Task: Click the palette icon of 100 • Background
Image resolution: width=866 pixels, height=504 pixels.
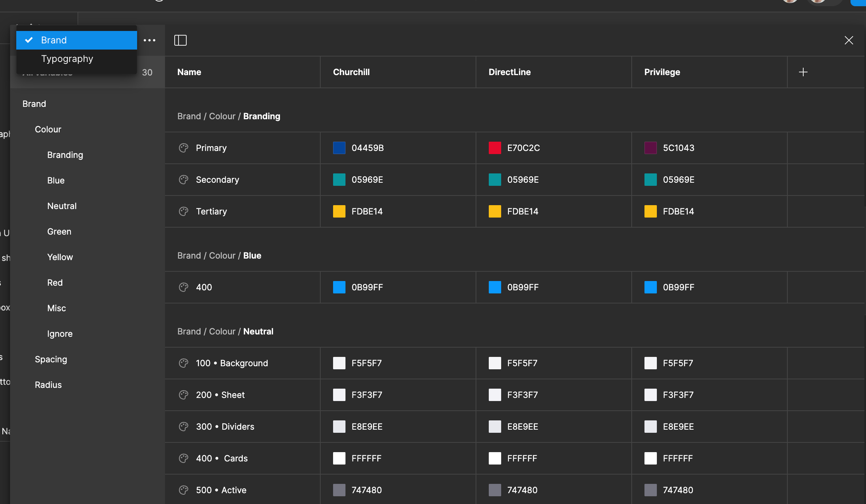Action: tap(184, 363)
